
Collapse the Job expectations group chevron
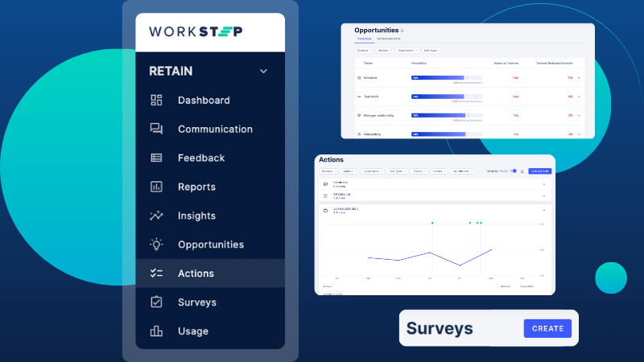(x=544, y=210)
